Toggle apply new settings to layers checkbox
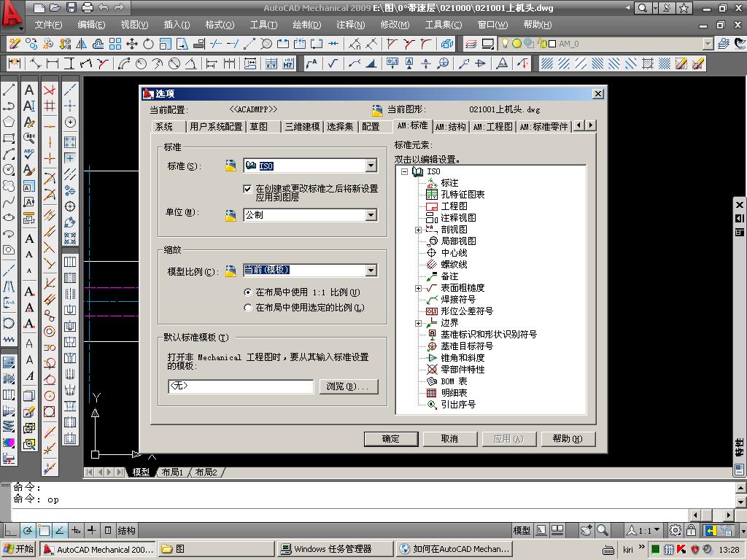747x560 pixels. (x=247, y=189)
